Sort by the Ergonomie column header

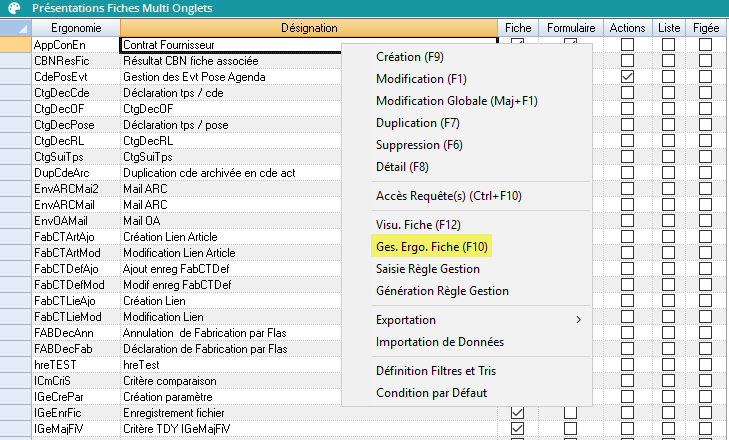click(73, 28)
